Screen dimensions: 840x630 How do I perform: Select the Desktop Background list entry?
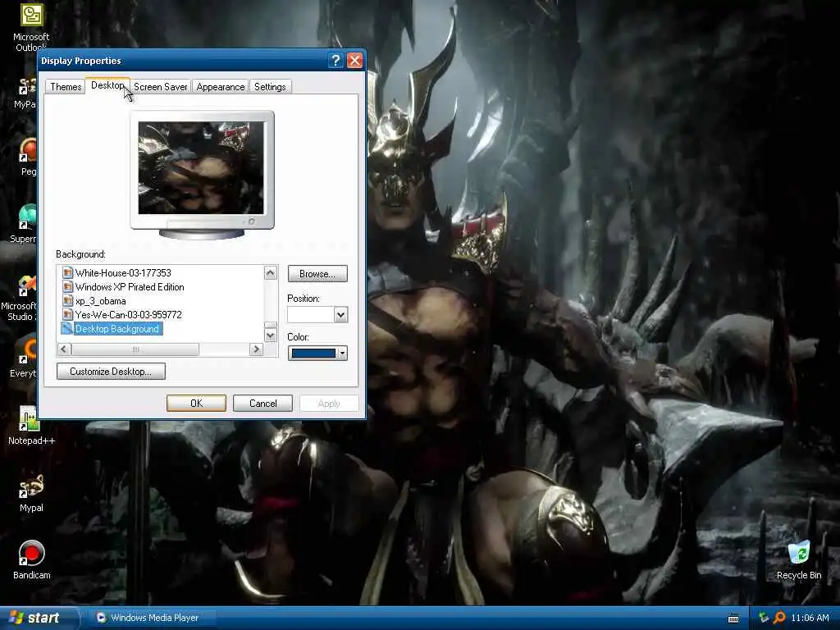pyautogui.click(x=117, y=328)
